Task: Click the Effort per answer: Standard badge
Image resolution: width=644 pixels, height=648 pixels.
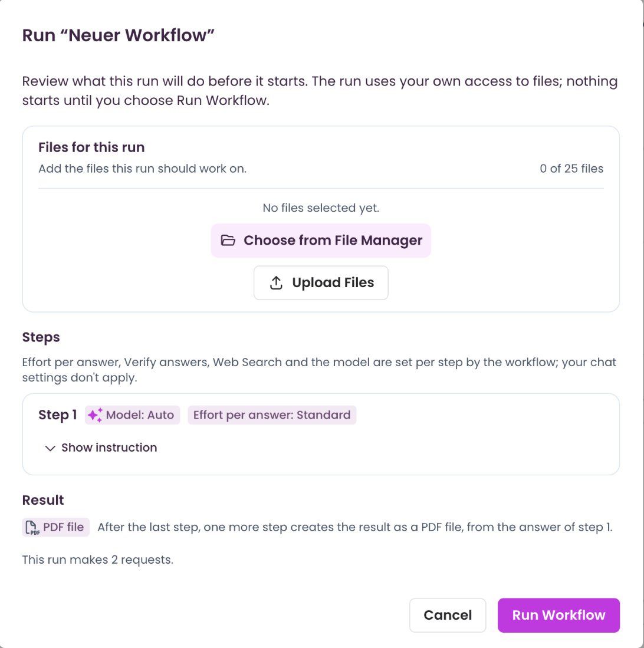Action: click(272, 415)
